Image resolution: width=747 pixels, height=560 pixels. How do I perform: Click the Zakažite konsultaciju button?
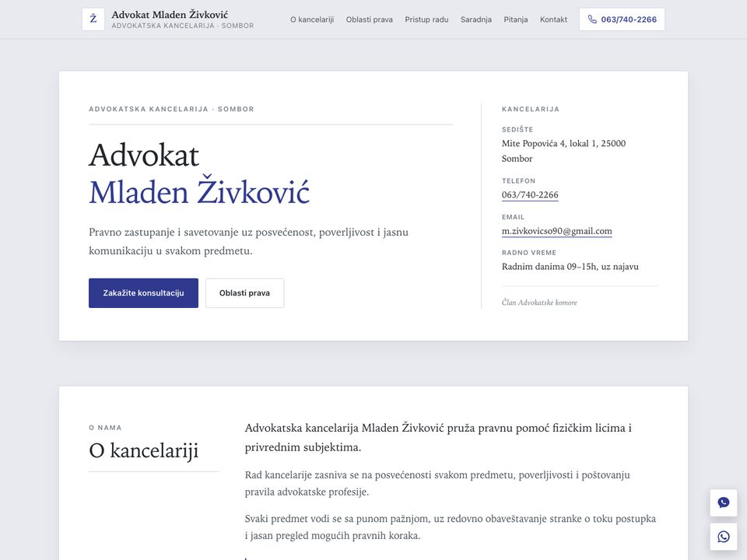tap(143, 293)
